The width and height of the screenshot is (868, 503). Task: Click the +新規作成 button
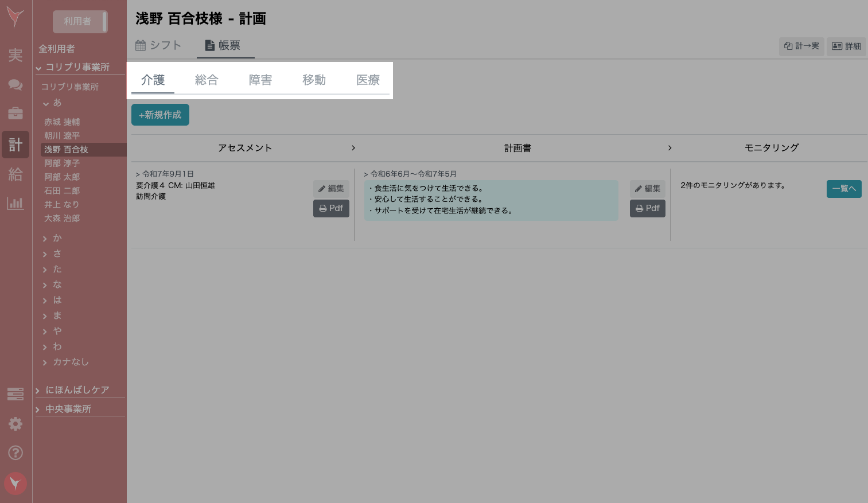click(160, 115)
